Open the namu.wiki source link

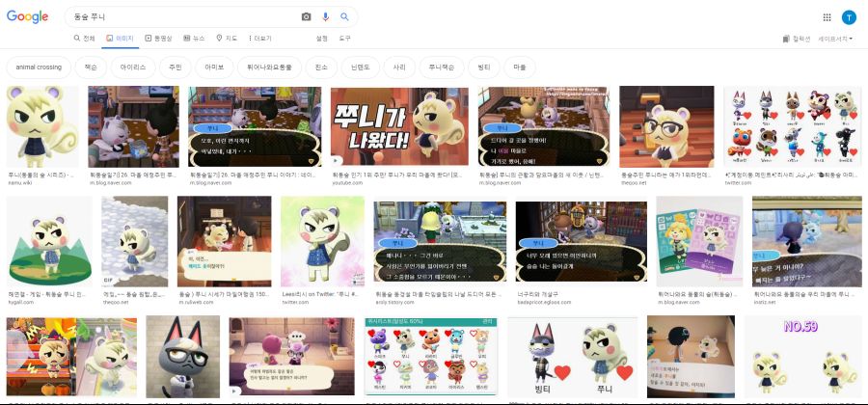click(x=19, y=182)
